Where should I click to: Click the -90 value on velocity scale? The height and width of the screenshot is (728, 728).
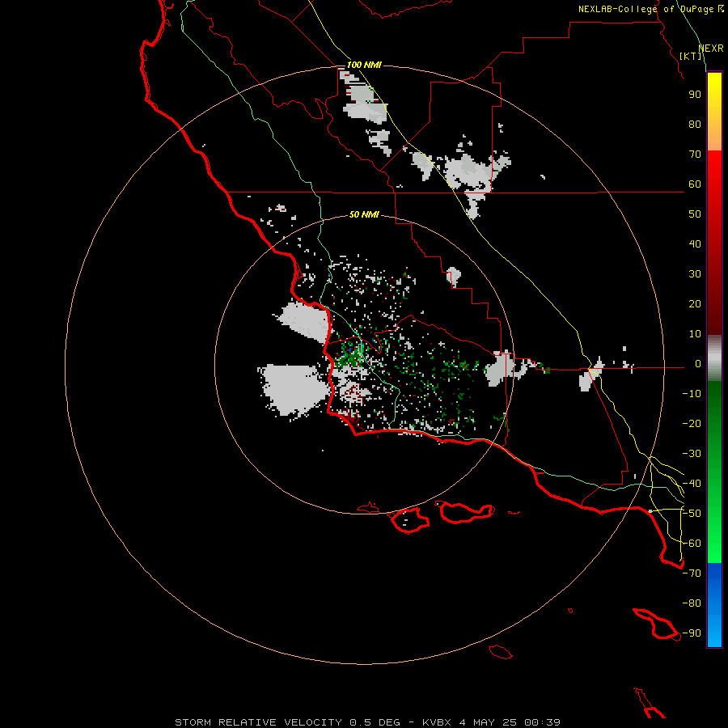[692, 633]
